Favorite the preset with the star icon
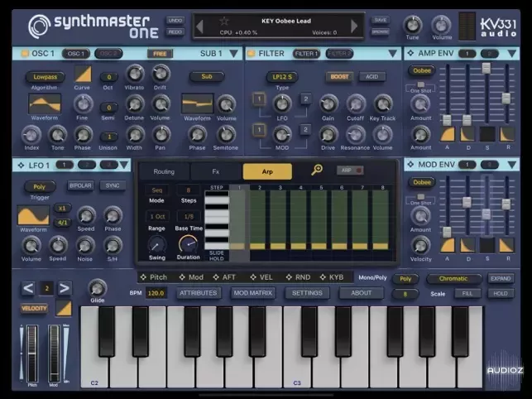Viewport: 532px width, 399px height. [x=223, y=20]
